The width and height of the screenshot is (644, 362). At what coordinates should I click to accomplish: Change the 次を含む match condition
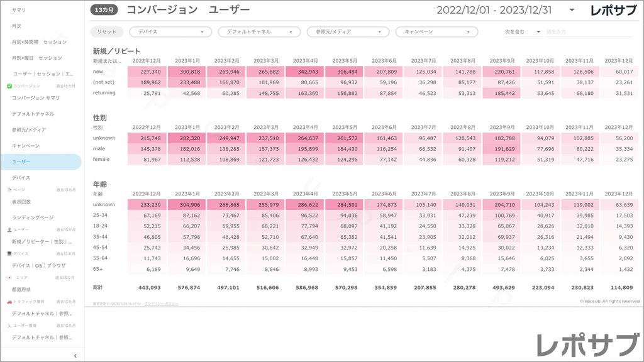click(523, 31)
